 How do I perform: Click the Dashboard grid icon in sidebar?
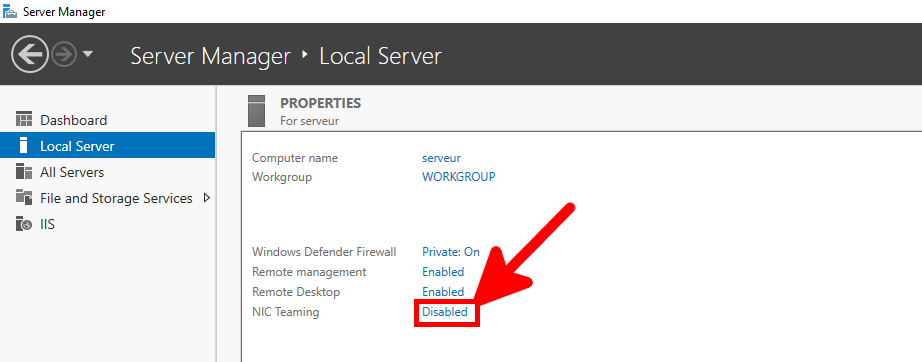tap(24, 120)
